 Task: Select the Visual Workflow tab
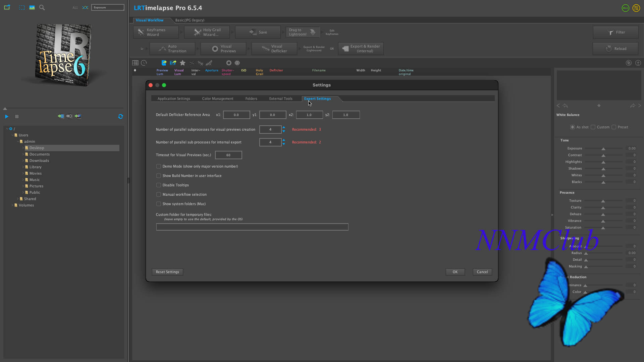(150, 20)
